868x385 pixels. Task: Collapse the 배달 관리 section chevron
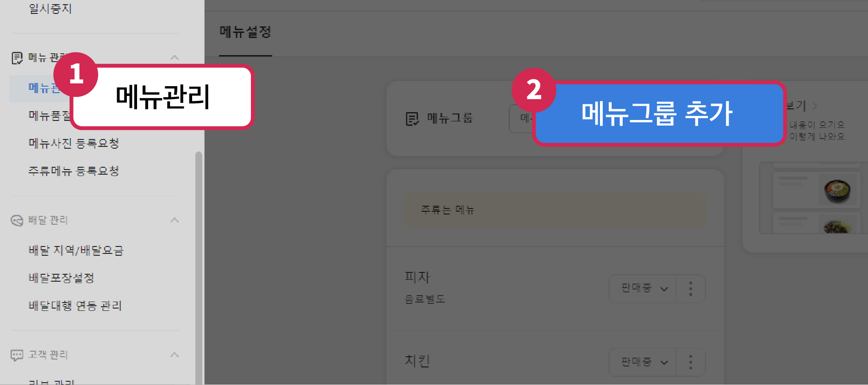[x=175, y=220]
